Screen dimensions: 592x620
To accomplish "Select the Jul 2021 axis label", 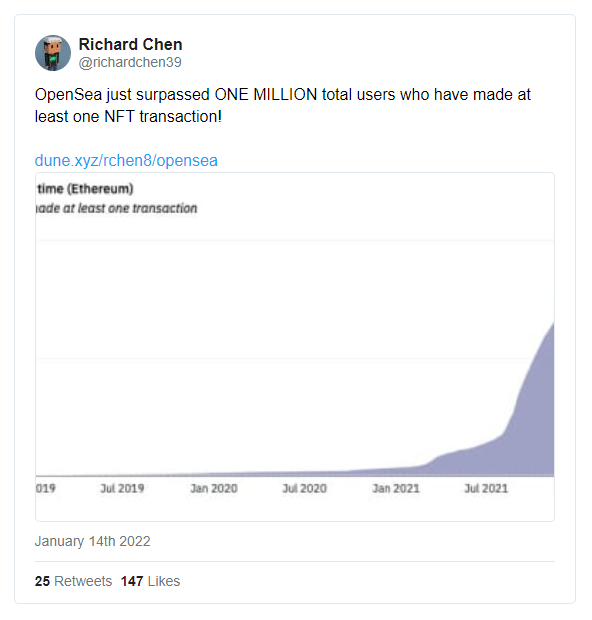I will [486, 488].
